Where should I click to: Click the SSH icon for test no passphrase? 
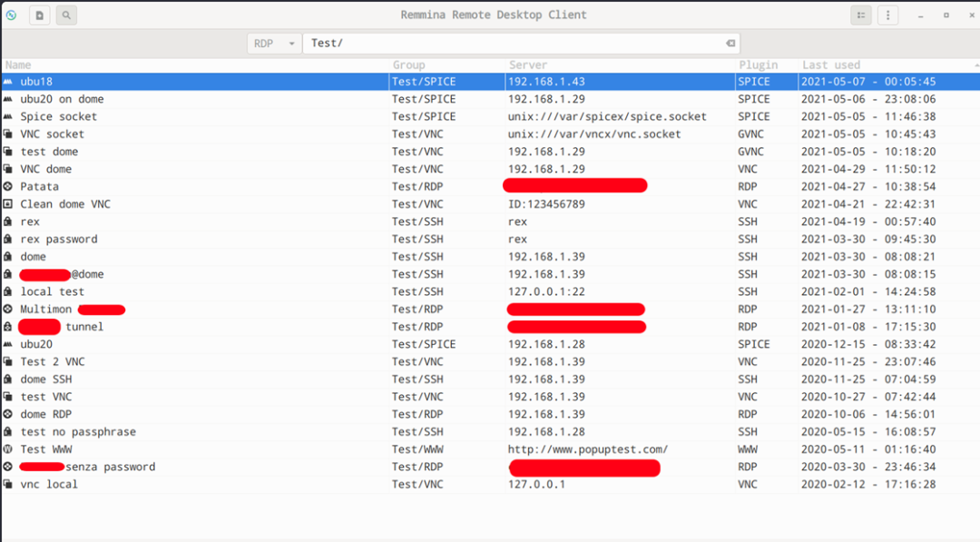coord(8,431)
